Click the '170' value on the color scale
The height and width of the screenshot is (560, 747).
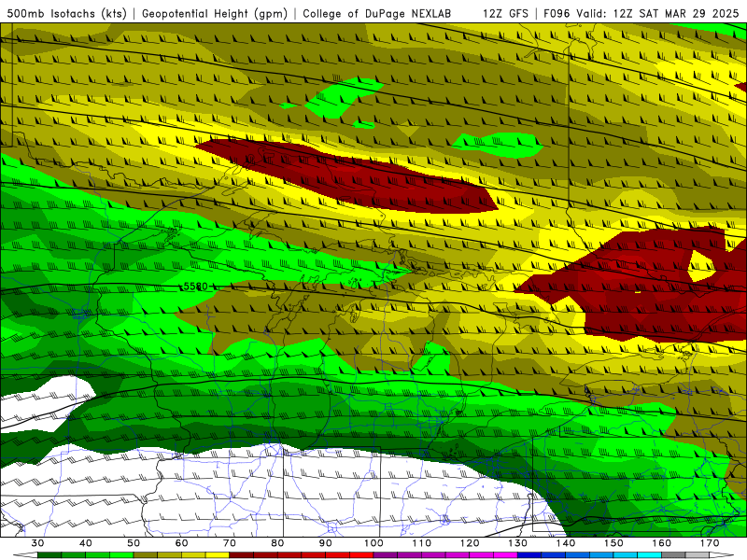[x=710, y=543]
